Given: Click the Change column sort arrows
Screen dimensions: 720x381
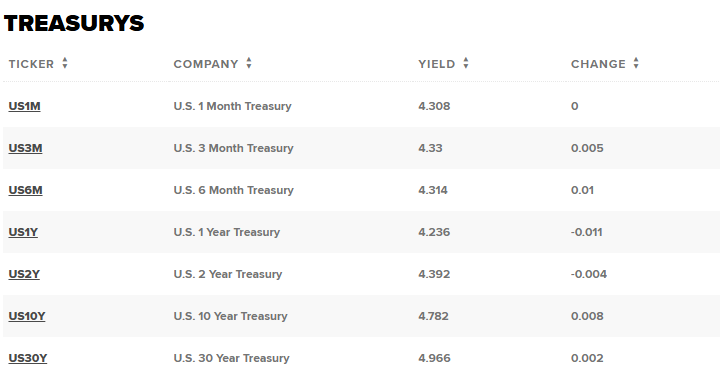Looking at the screenshot, I should pyautogui.click(x=636, y=63).
